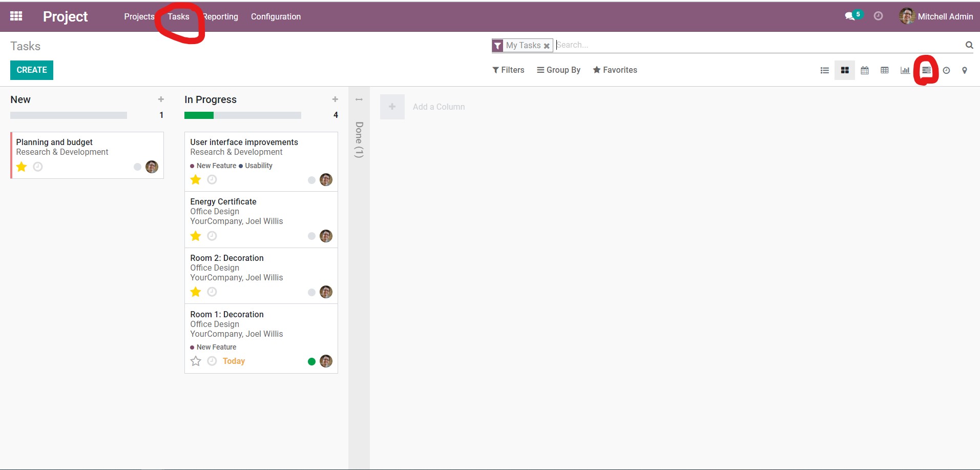This screenshot has height=470, width=980.
Task: Select the circled Gantt view icon
Action: pyautogui.click(x=926, y=70)
